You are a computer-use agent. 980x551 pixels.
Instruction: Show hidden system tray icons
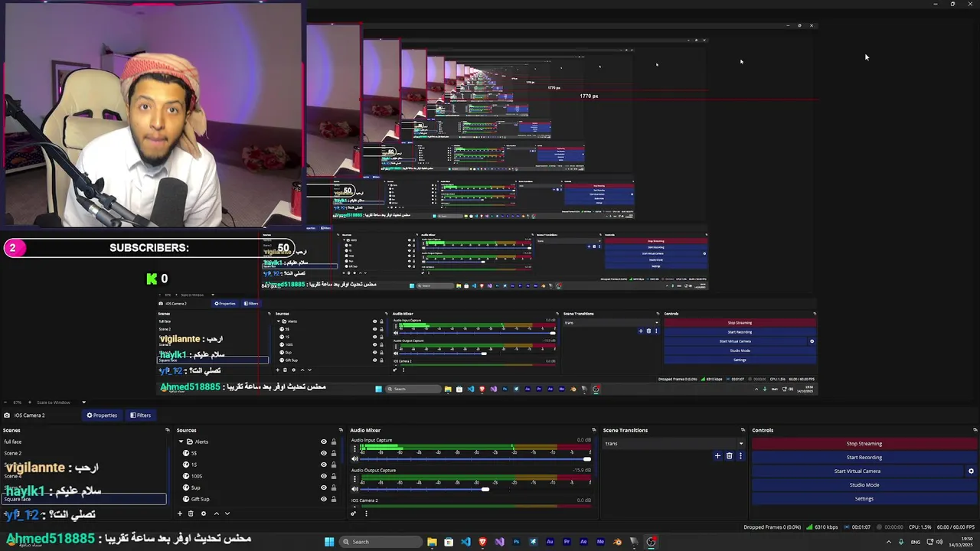[890, 542]
